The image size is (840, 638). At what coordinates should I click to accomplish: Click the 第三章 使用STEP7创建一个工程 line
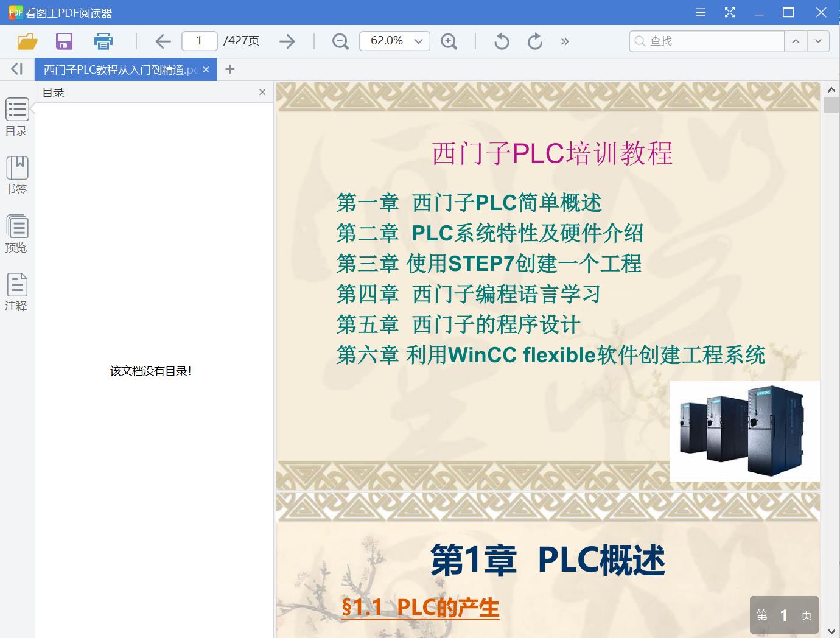tap(489, 264)
